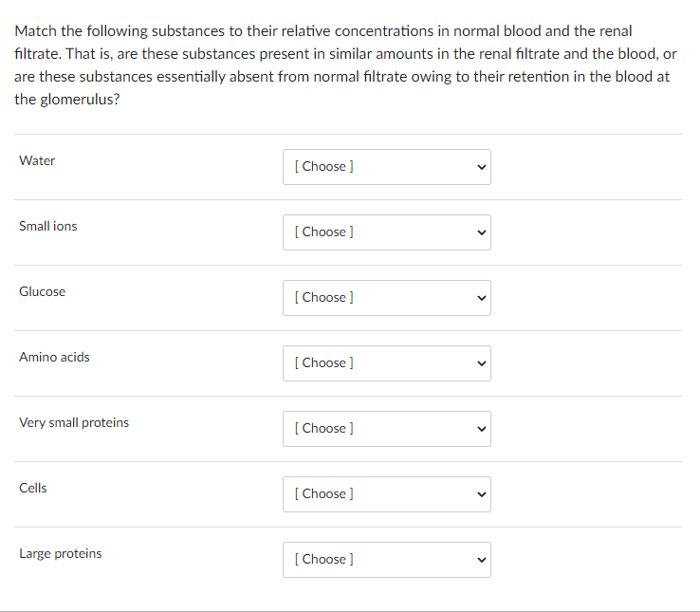The width and height of the screenshot is (700, 612).
Task: Click the "Water" substance label
Action: [37, 160]
